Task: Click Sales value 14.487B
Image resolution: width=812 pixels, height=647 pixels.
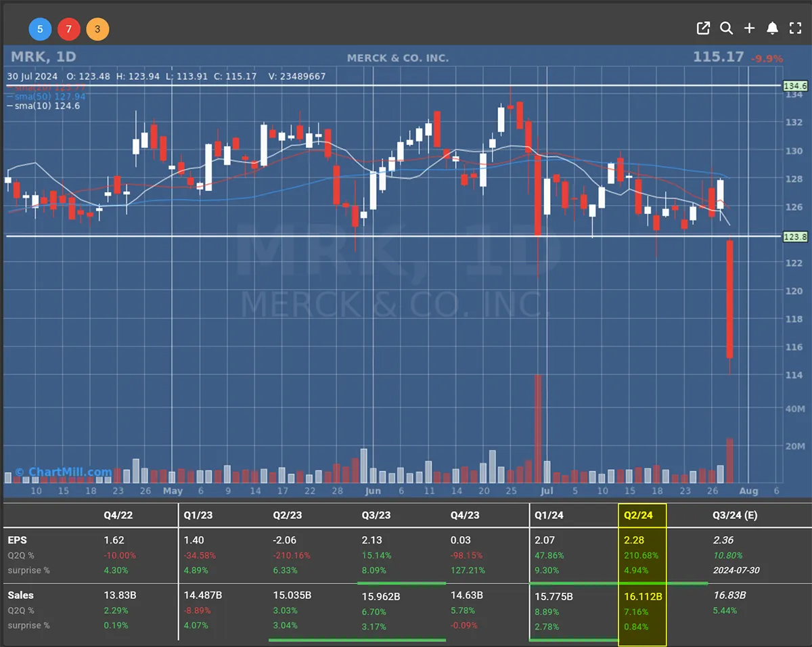Action: click(202, 595)
